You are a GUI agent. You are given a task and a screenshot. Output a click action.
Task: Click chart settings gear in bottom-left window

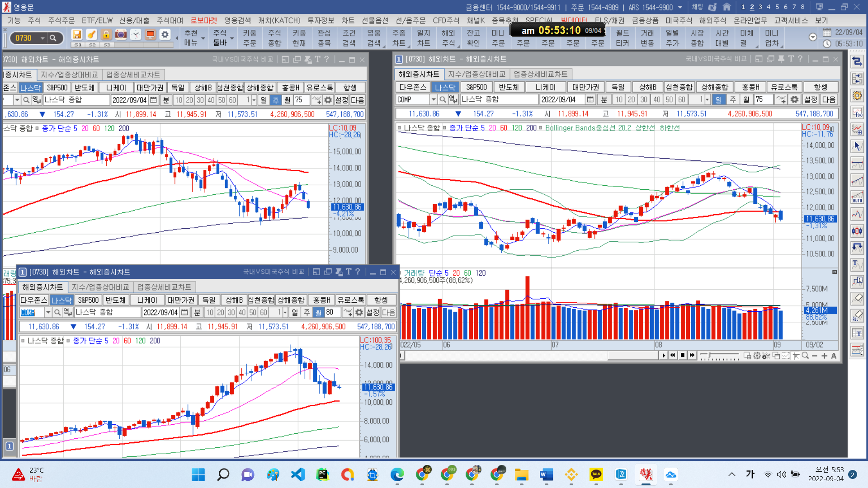click(359, 312)
